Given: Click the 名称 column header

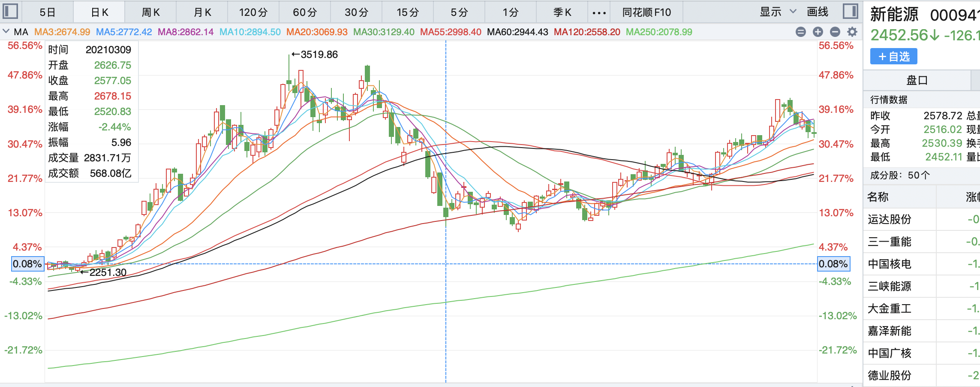Looking at the screenshot, I should pyautogui.click(x=878, y=197).
